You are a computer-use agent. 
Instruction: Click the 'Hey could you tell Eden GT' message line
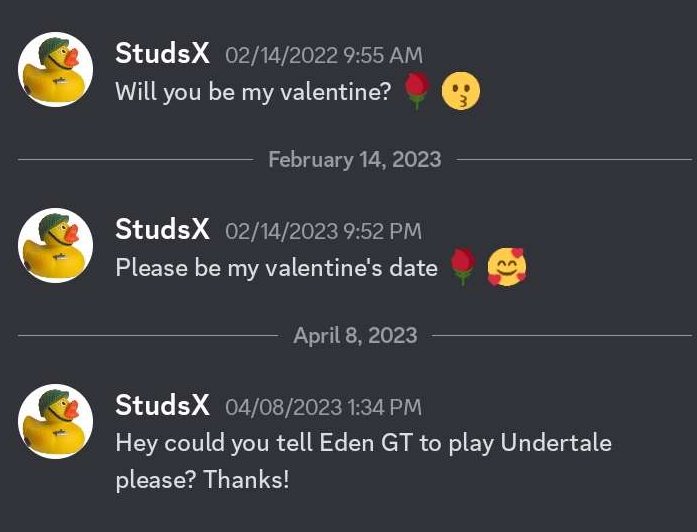coord(363,444)
